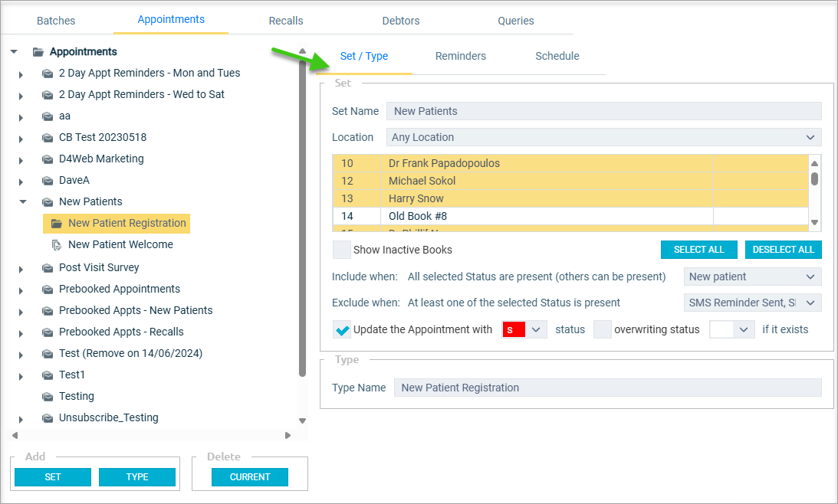Viewport: 838px width, 504px height.
Task: Switch to the Debtors tab
Action: point(401,21)
